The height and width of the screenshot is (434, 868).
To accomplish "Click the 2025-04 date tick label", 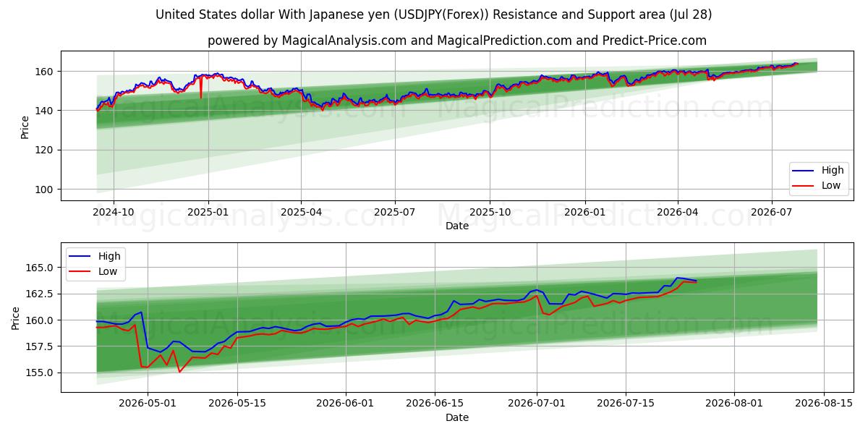I will 301,212.
